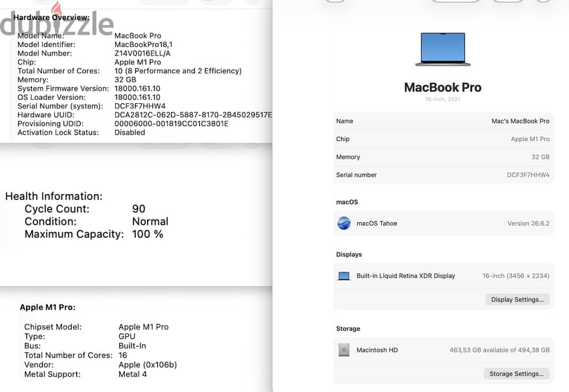
Task: Click Bus value 'Built-In'
Action: pyautogui.click(x=132, y=346)
